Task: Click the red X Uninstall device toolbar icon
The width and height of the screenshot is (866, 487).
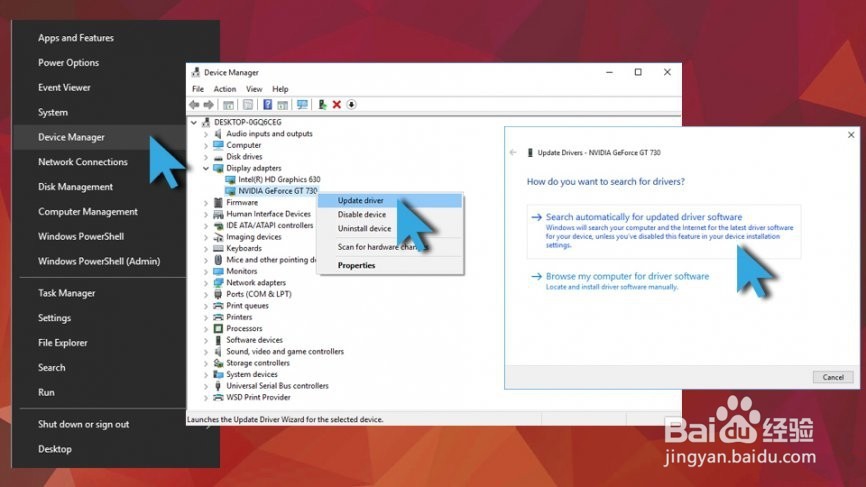Action: pos(336,104)
